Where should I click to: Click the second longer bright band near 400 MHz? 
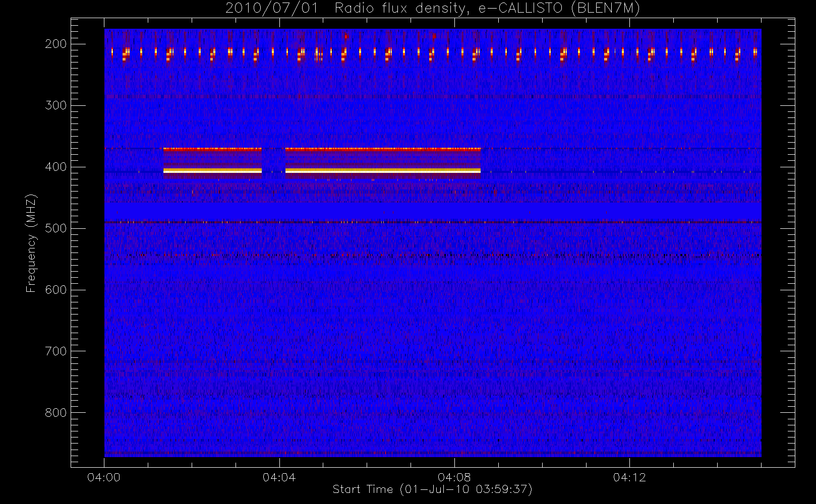point(383,171)
